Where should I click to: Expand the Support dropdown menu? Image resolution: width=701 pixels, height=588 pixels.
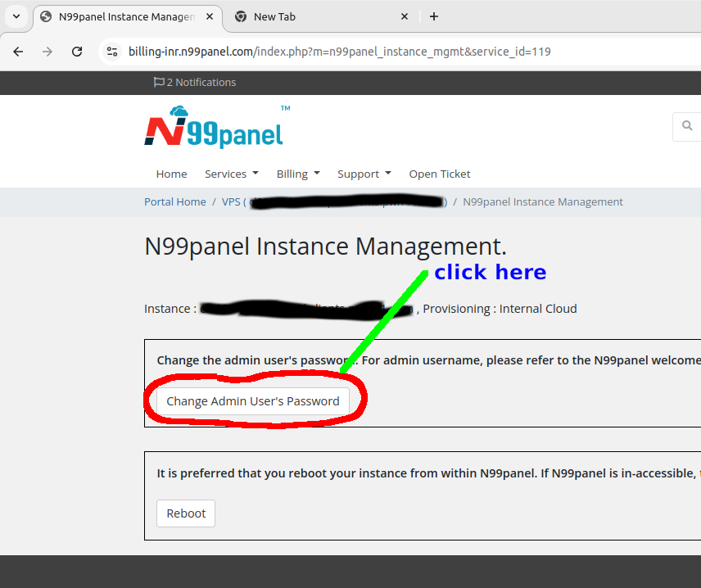pyautogui.click(x=364, y=174)
